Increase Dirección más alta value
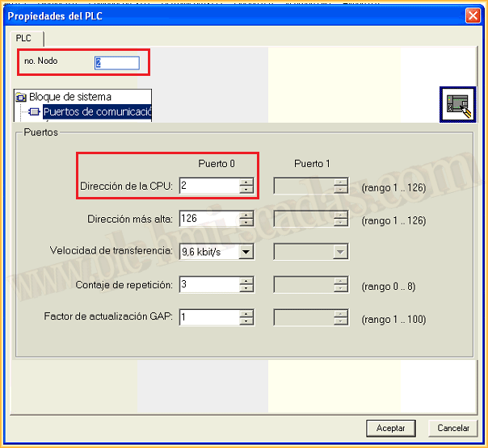The image size is (488, 448). coord(246,216)
